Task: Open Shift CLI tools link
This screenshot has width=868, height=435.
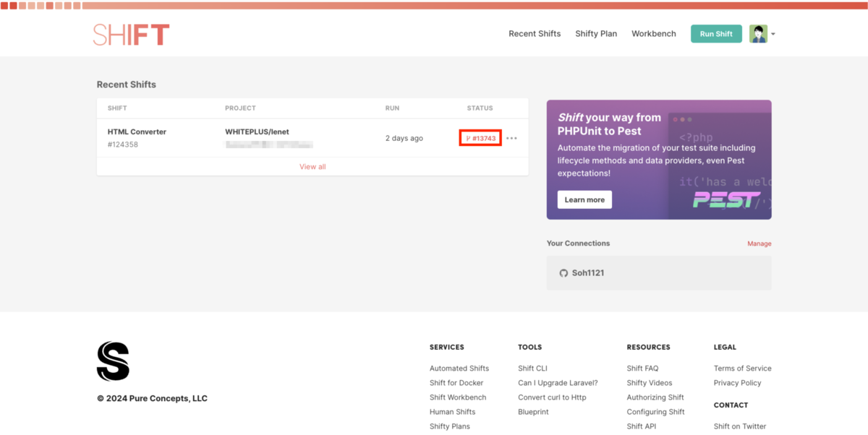Action: [x=532, y=369]
